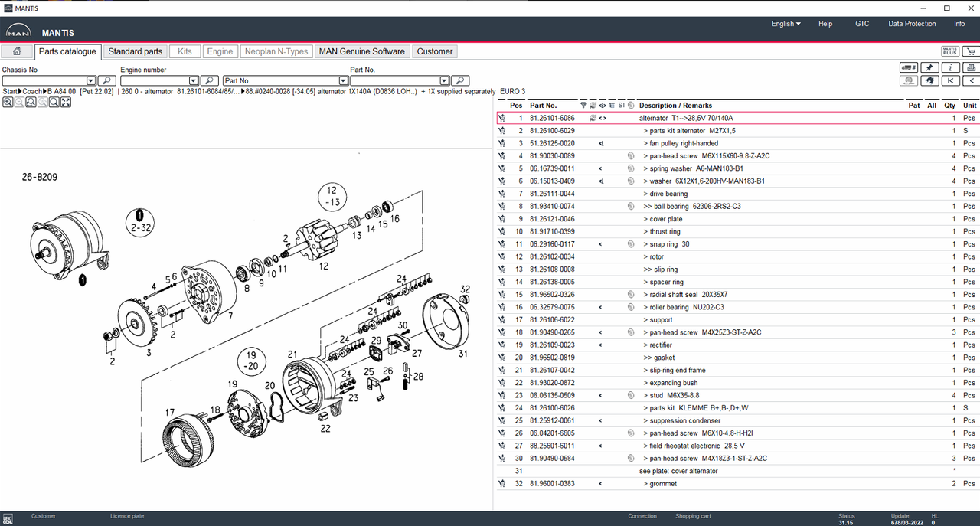Click the info circle in ball bearing row
The image size is (980, 526).
631,206
